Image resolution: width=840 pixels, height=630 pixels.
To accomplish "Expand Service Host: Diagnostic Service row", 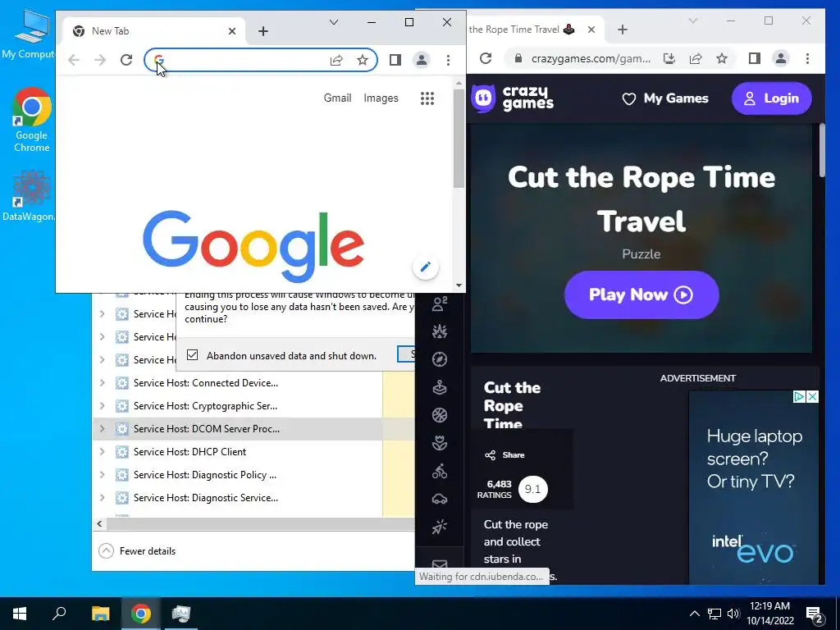I will [x=102, y=498].
